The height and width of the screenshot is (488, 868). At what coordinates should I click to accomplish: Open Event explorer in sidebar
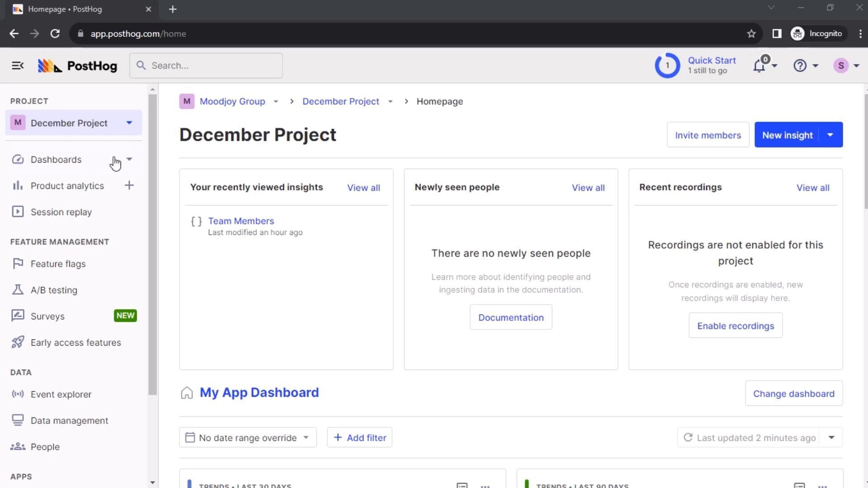click(61, 394)
